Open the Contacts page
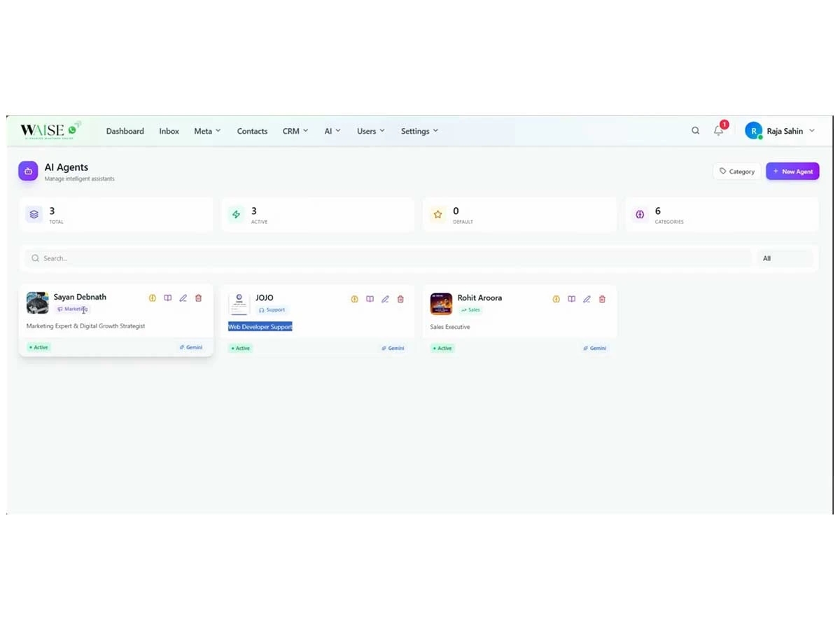The height and width of the screenshot is (630, 840). 252,131
